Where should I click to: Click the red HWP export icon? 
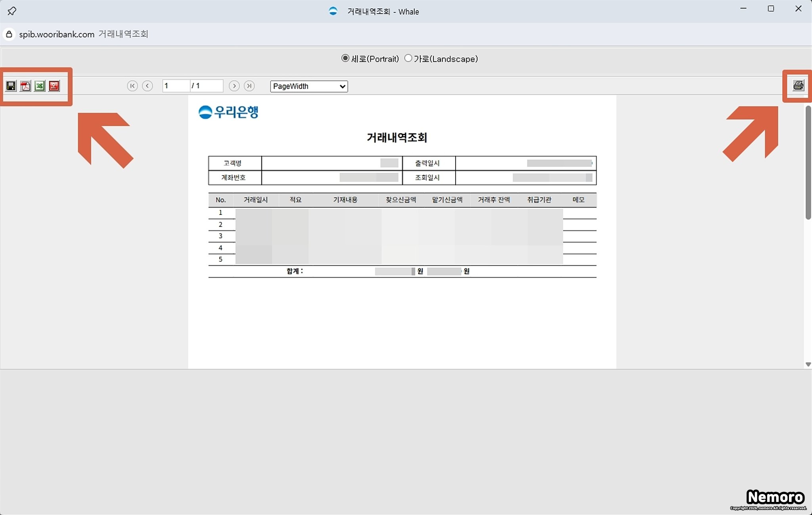54,86
